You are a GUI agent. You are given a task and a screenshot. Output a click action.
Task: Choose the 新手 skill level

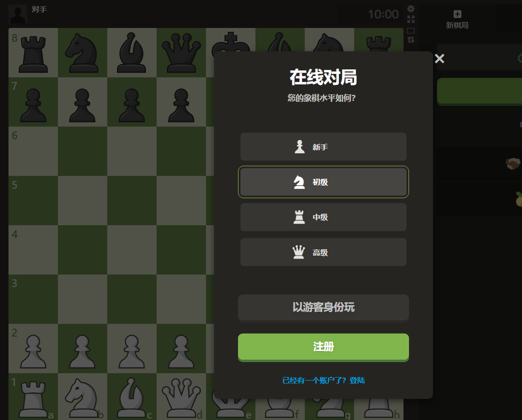pos(323,147)
